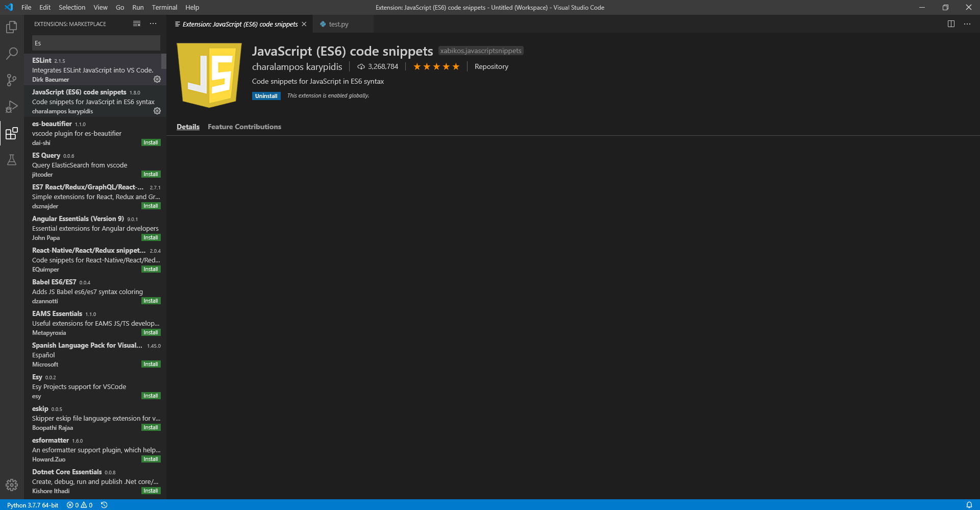This screenshot has width=980, height=510.
Task: Open the Search view icon
Action: [11, 54]
